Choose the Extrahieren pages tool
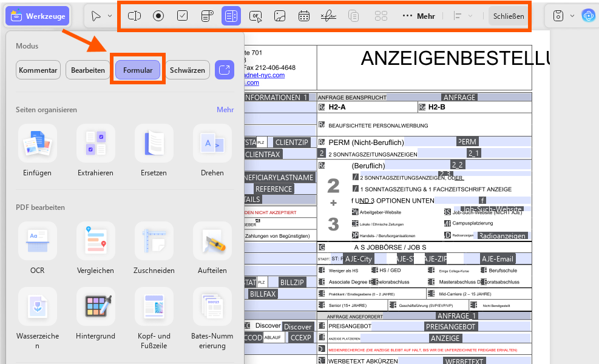 coord(95,150)
